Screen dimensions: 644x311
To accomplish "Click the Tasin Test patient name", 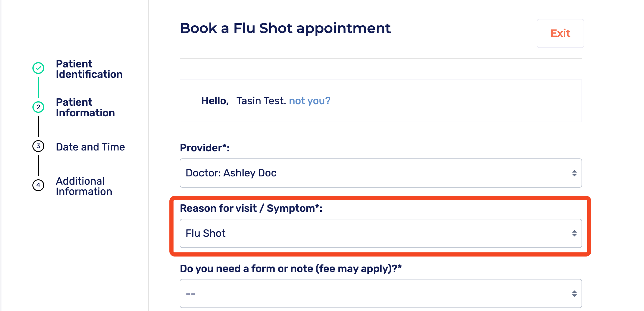I will 261,101.
